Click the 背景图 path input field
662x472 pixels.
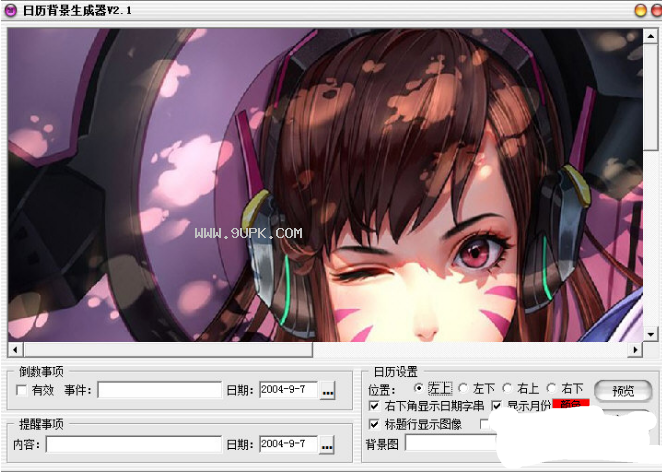[451, 443]
